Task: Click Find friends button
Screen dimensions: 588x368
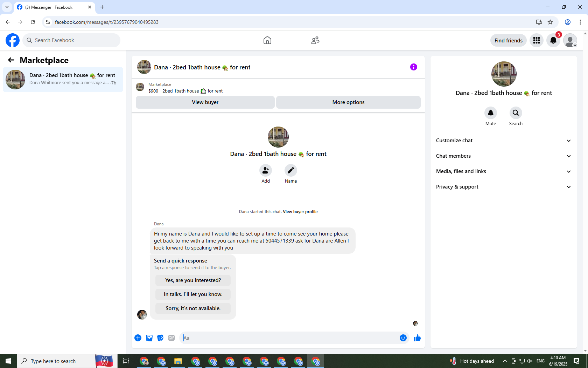Action: click(509, 40)
